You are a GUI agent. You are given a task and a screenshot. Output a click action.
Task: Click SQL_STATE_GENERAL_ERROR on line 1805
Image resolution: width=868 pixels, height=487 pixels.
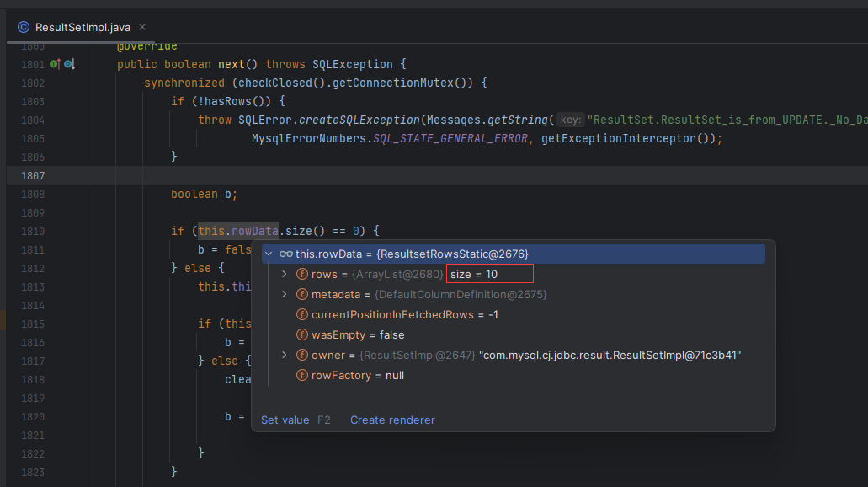pos(450,138)
